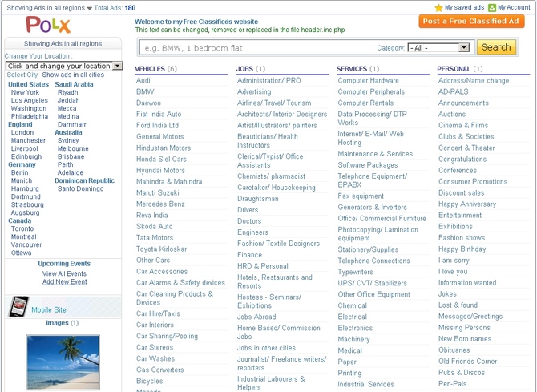Open Jokes subcategory
The width and height of the screenshot is (537, 392).
coord(447,294)
